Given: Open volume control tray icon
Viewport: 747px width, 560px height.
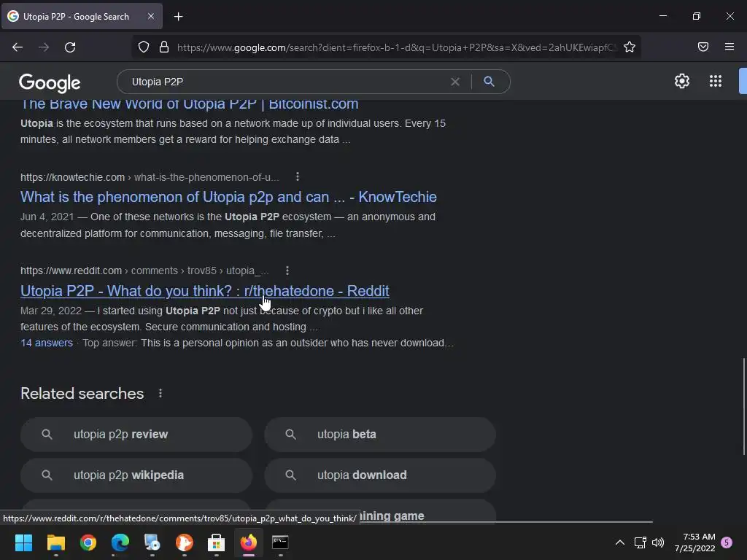Looking at the screenshot, I should point(658,542).
